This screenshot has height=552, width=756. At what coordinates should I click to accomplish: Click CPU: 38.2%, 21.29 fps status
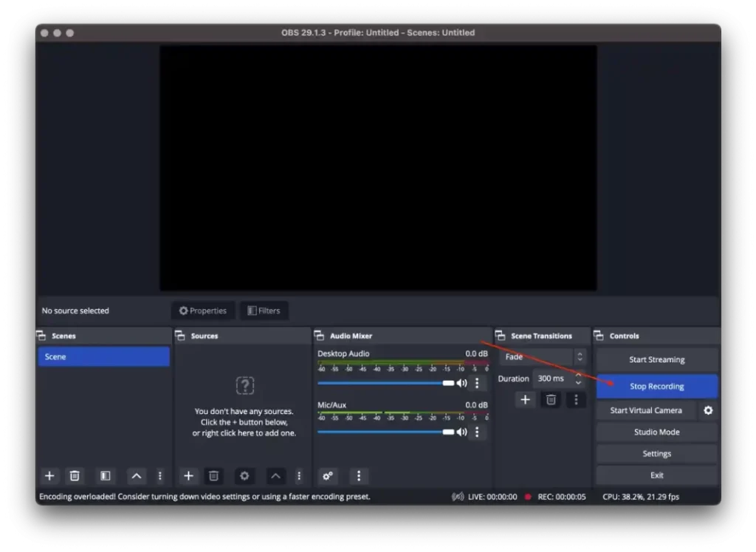tap(641, 497)
